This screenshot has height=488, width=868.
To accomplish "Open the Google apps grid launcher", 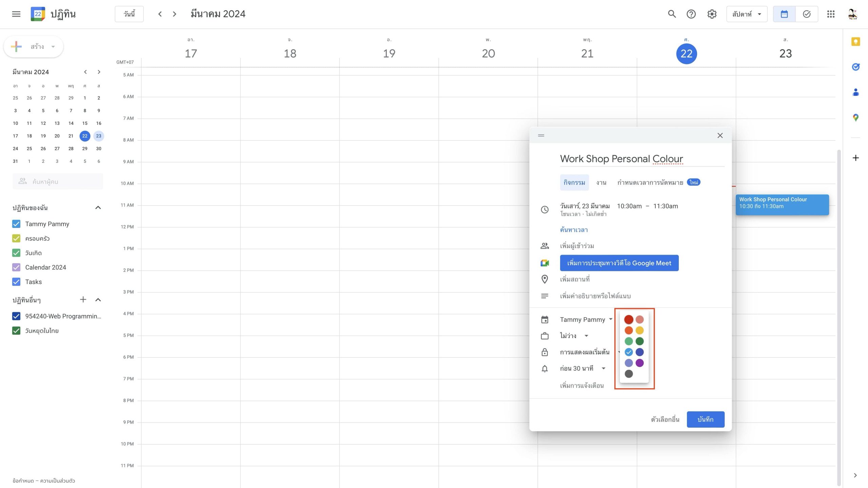I will click(x=830, y=14).
